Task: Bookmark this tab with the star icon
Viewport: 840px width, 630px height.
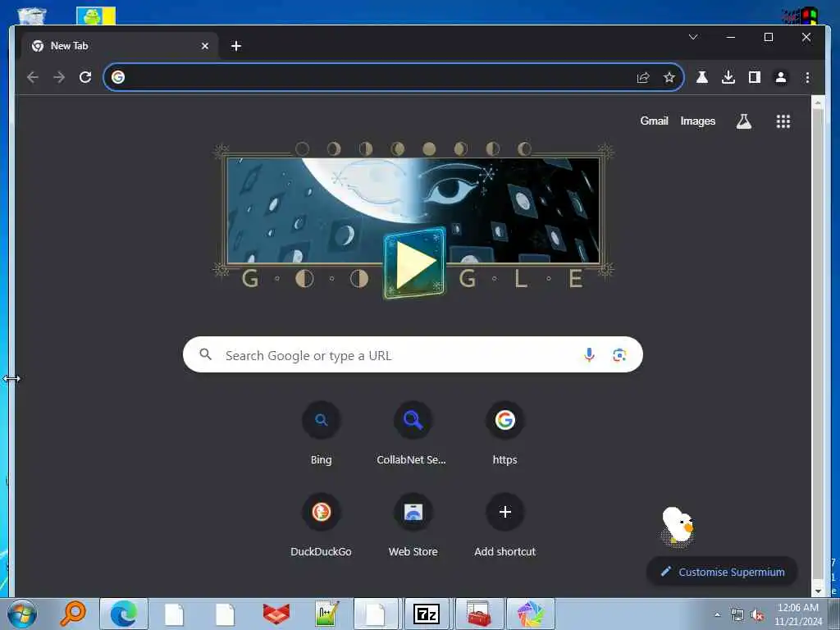Action: (x=669, y=78)
